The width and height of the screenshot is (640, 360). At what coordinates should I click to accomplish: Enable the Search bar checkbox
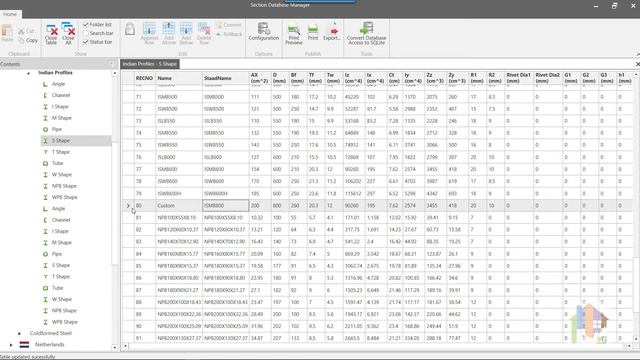coord(86,33)
